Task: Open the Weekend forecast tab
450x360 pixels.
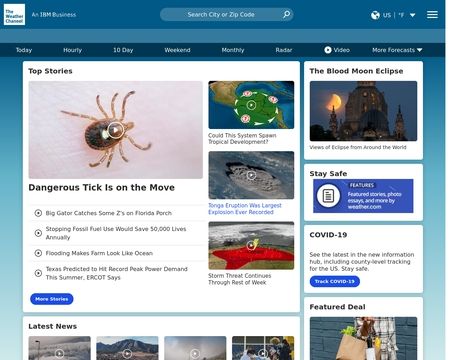Action: point(177,50)
